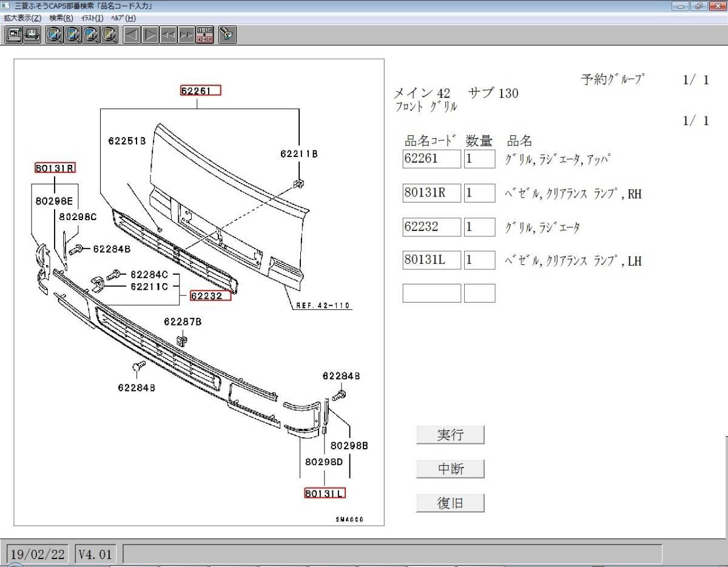Jump back using the double left arrows icon
This screenshot has height=567, width=728.
[x=168, y=35]
